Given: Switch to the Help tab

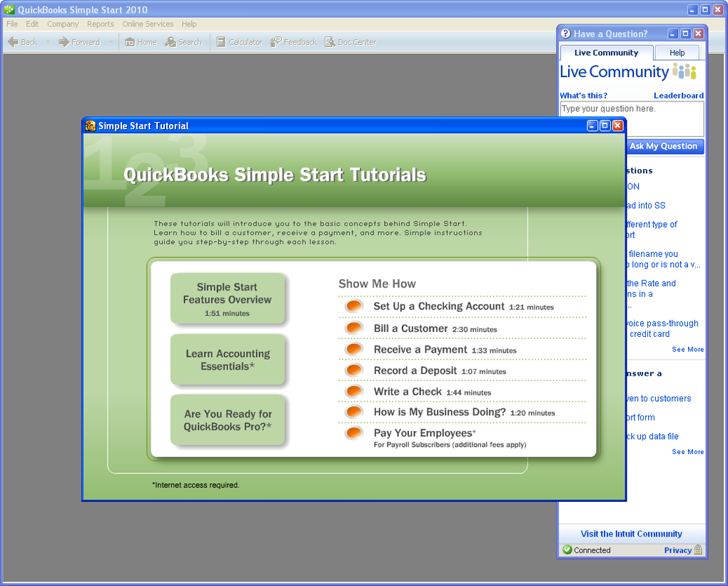Looking at the screenshot, I should 677,53.
